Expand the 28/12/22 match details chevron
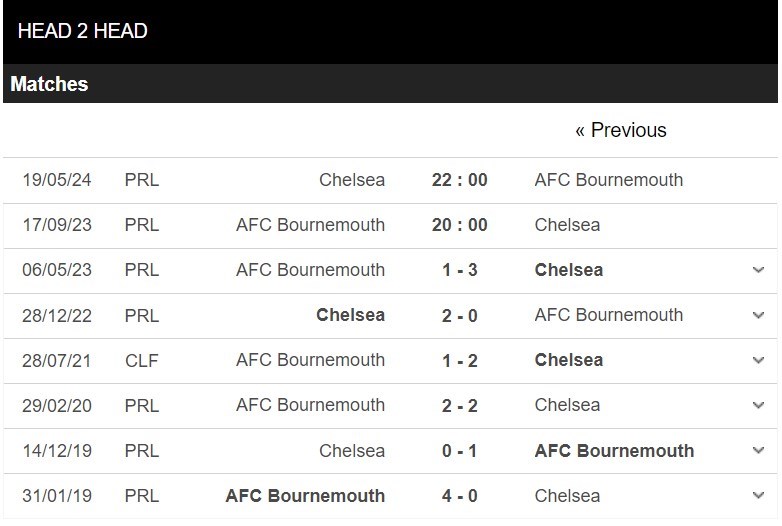This screenshot has width=782, height=526. coord(758,315)
